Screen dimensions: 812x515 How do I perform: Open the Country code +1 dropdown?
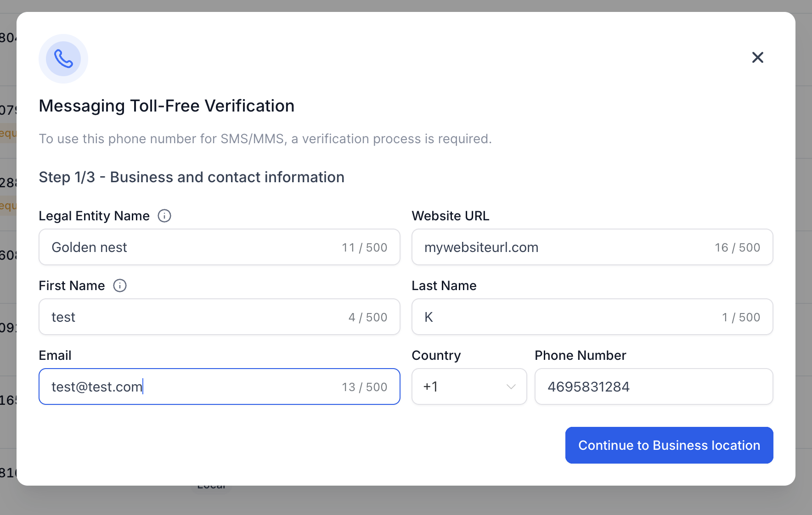tap(469, 386)
